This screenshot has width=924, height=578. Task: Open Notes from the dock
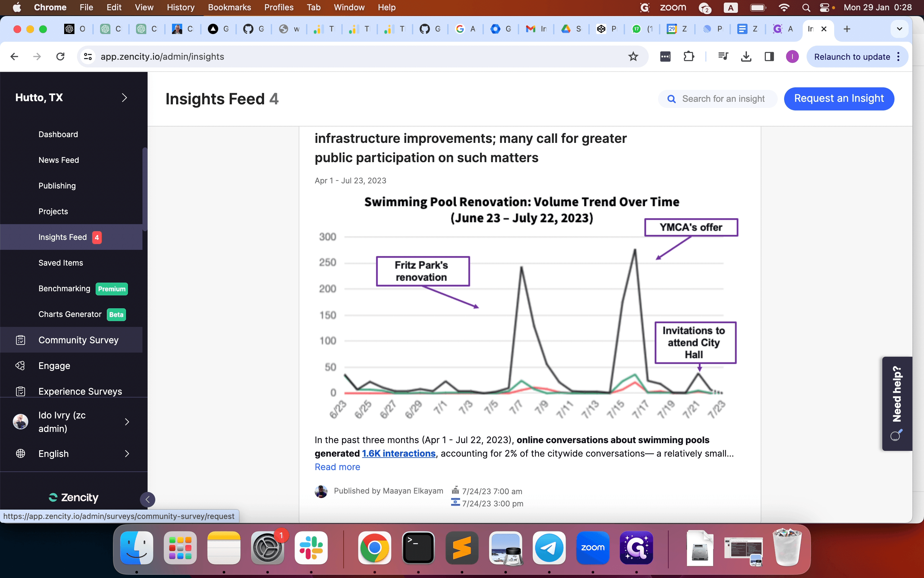(x=224, y=547)
